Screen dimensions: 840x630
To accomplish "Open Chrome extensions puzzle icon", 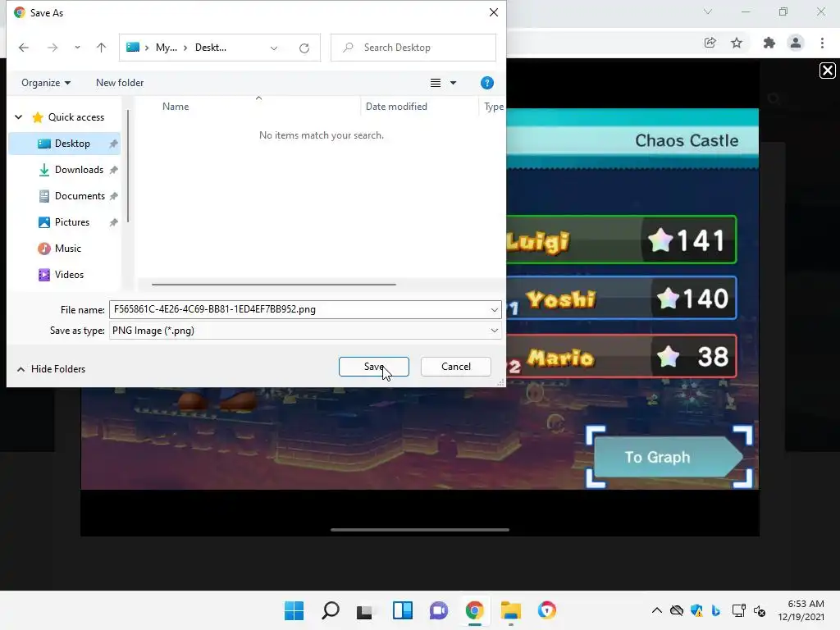I will click(x=769, y=43).
